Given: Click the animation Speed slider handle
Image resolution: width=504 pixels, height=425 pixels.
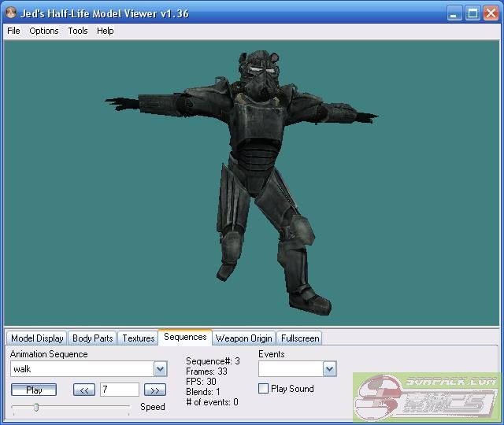Looking at the screenshot, I should click(x=36, y=407).
